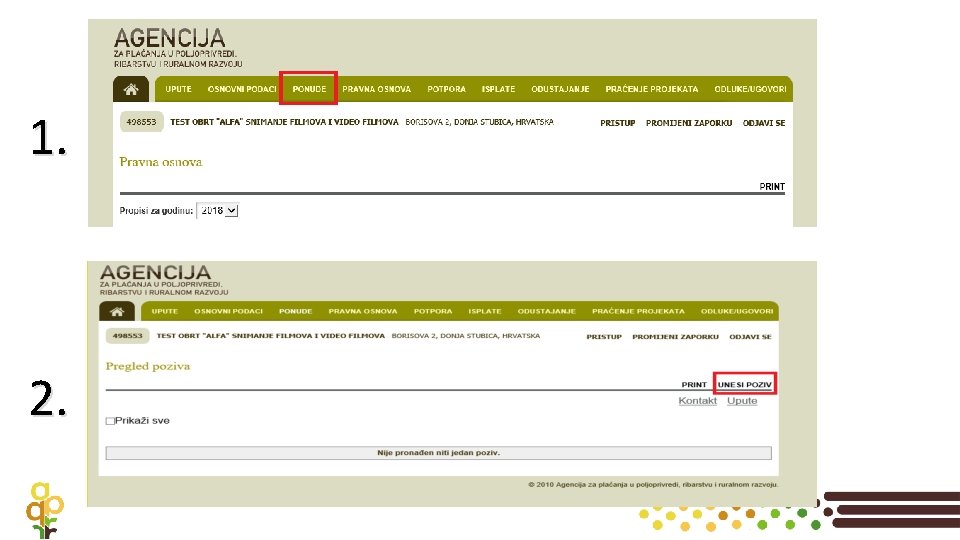Open the Kontakt link
960x540 pixels.
[x=697, y=401]
